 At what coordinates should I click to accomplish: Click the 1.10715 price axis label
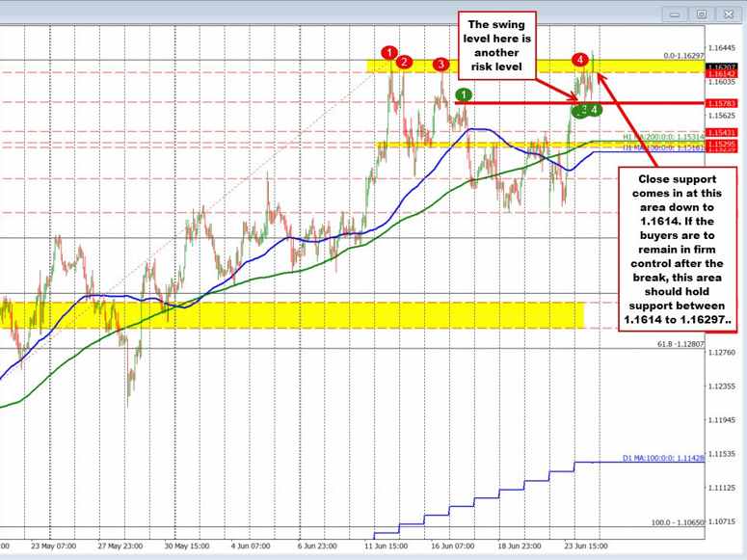pyautogui.click(x=722, y=521)
